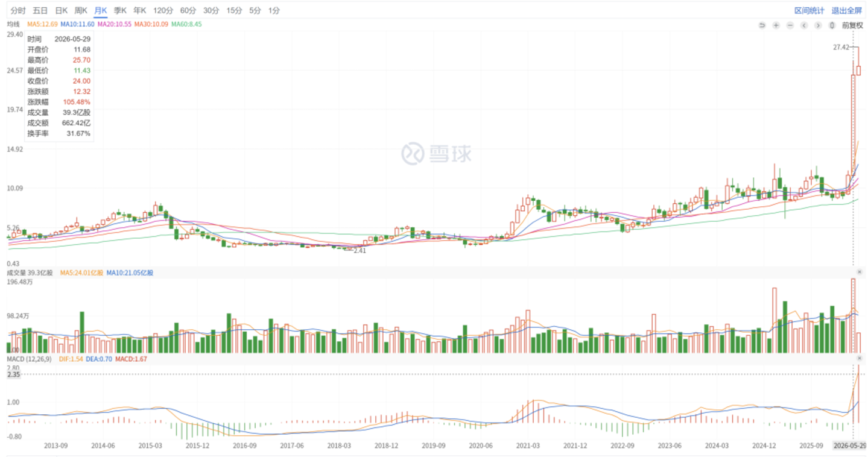Click the MACD (12,26,9) indicator title

(x=29, y=359)
